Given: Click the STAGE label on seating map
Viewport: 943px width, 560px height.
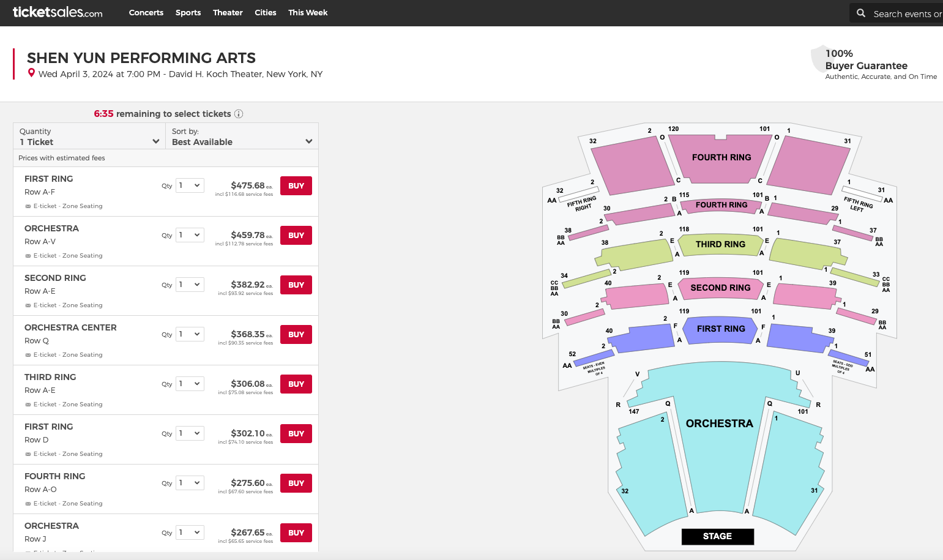Looking at the screenshot, I should click(718, 536).
